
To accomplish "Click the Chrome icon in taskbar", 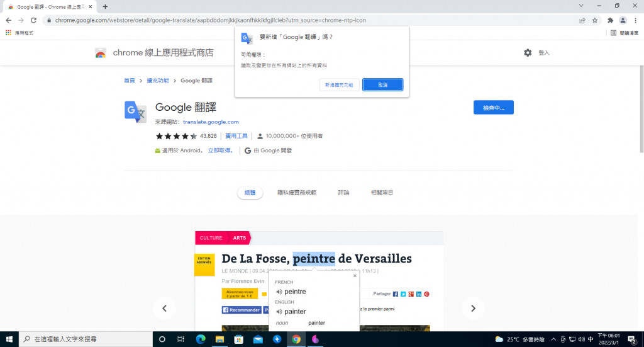I will pyautogui.click(x=296, y=339).
